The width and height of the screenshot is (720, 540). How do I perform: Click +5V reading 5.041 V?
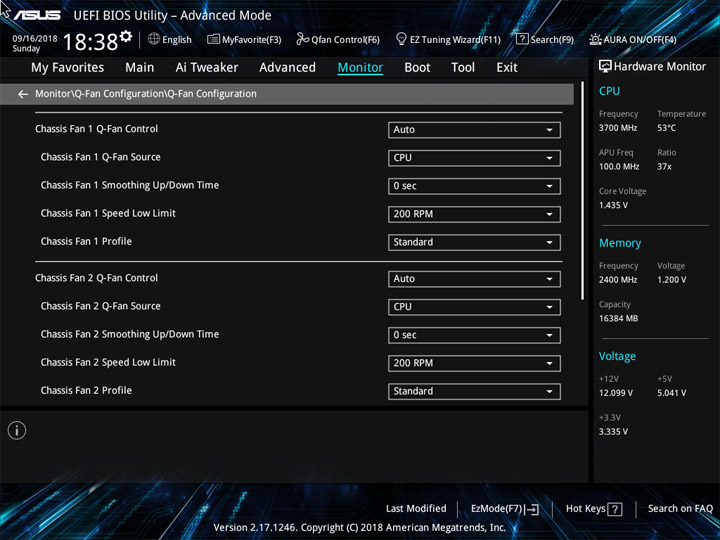pyautogui.click(x=671, y=393)
